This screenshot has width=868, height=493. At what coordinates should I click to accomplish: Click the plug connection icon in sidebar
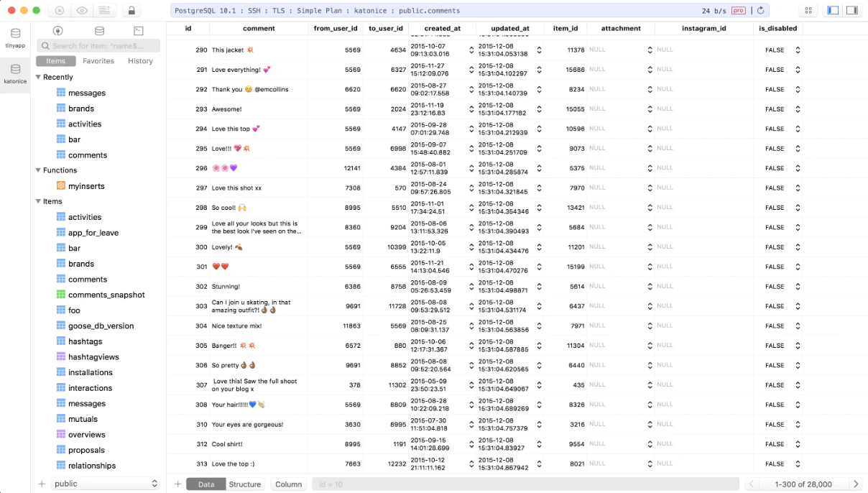(x=57, y=31)
